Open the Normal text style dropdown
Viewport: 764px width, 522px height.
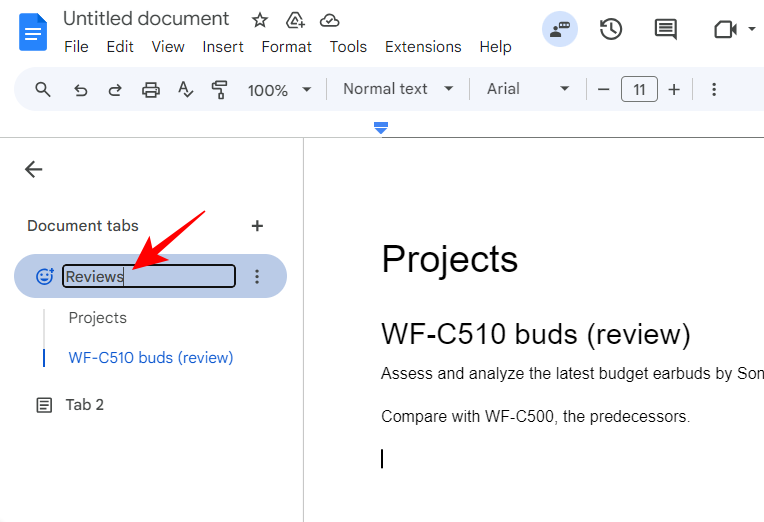pyautogui.click(x=398, y=89)
